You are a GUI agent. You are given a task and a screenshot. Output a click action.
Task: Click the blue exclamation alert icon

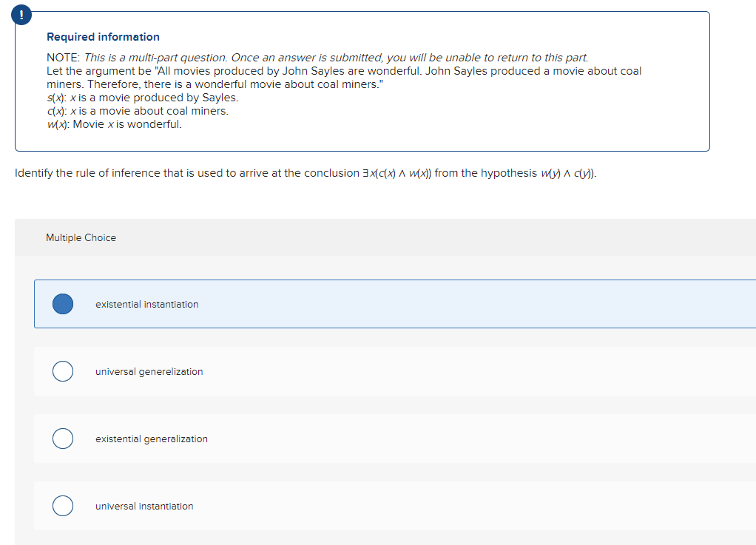pos(21,14)
